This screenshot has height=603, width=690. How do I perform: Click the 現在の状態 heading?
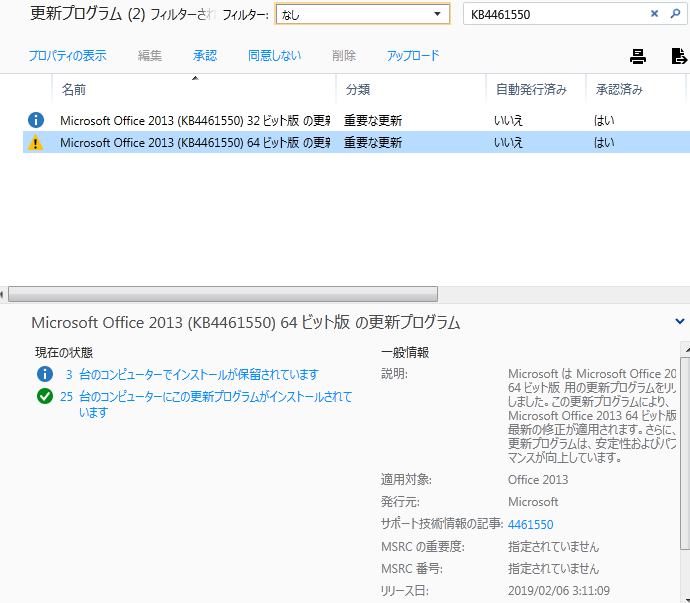pyautogui.click(x=64, y=353)
